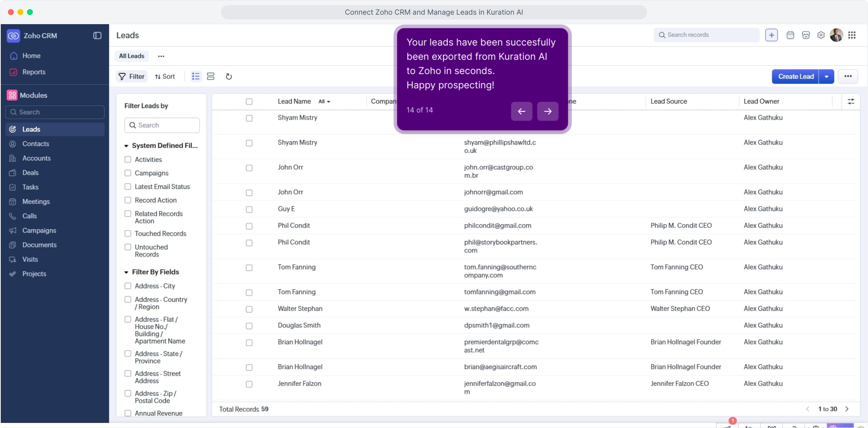Go to previous tooltip step arrow

point(522,111)
